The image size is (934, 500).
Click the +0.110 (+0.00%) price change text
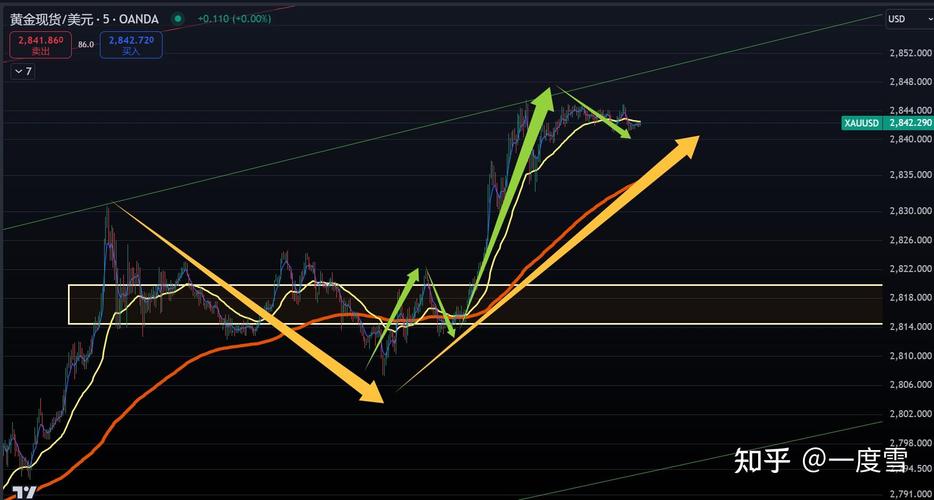(x=234, y=19)
